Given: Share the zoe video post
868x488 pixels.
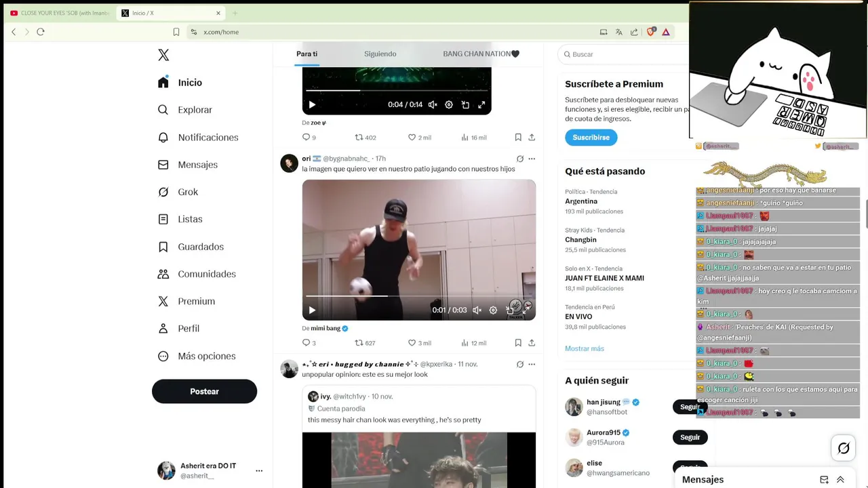Looking at the screenshot, I should (x=532, y=137).
